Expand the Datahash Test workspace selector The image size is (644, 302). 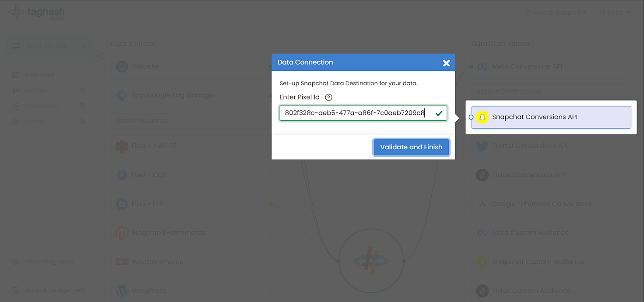[x=49, y=46]
